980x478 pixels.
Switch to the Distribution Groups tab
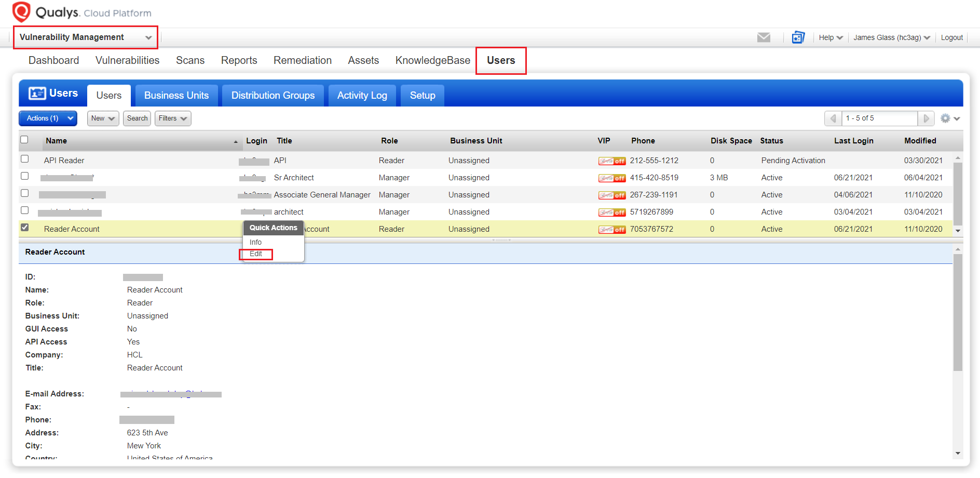coord(273,96)
